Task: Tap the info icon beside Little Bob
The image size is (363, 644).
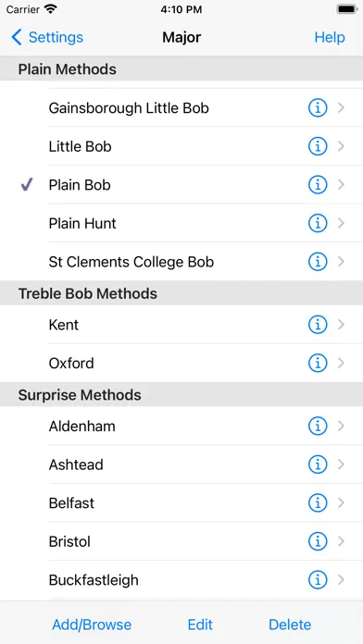Action: click(x=318, y=146)
